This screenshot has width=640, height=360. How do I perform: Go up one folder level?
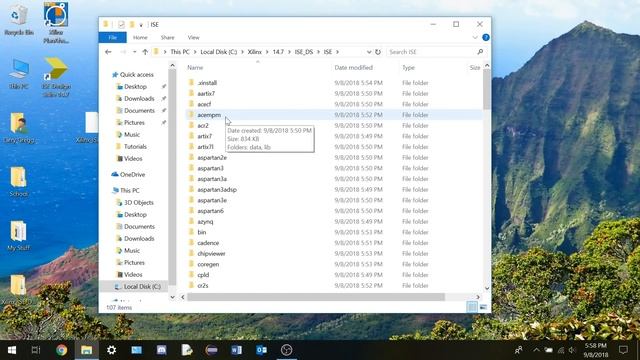145,52
